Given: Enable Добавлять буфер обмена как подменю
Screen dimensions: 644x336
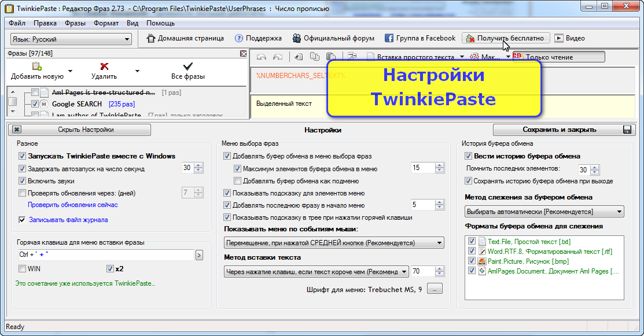Looking at the screenshot, I should click(x=237, y=181).
